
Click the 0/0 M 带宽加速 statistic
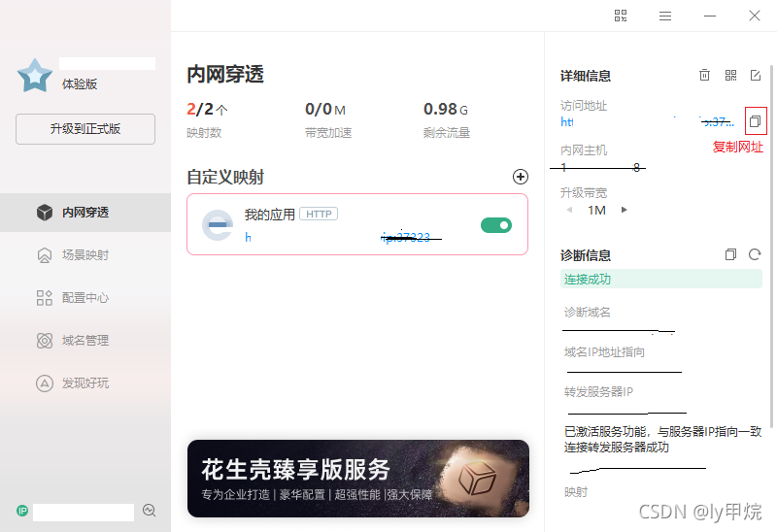[328, 118]
